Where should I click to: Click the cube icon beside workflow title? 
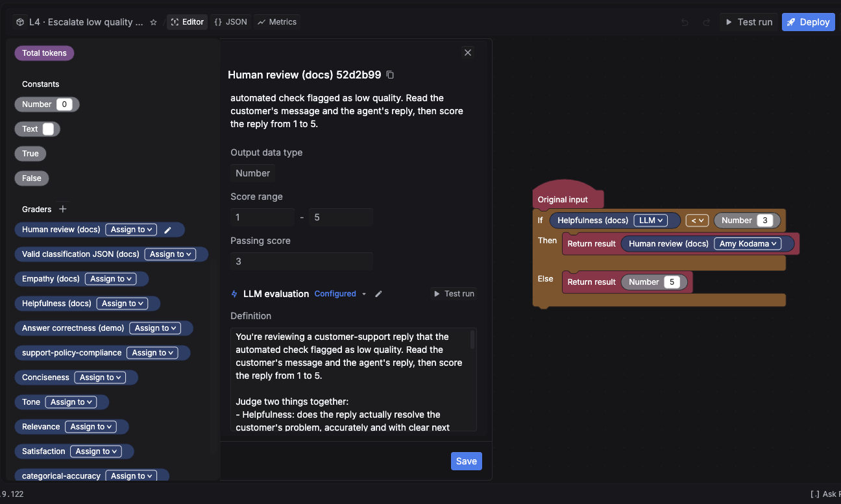coord(21,22)
